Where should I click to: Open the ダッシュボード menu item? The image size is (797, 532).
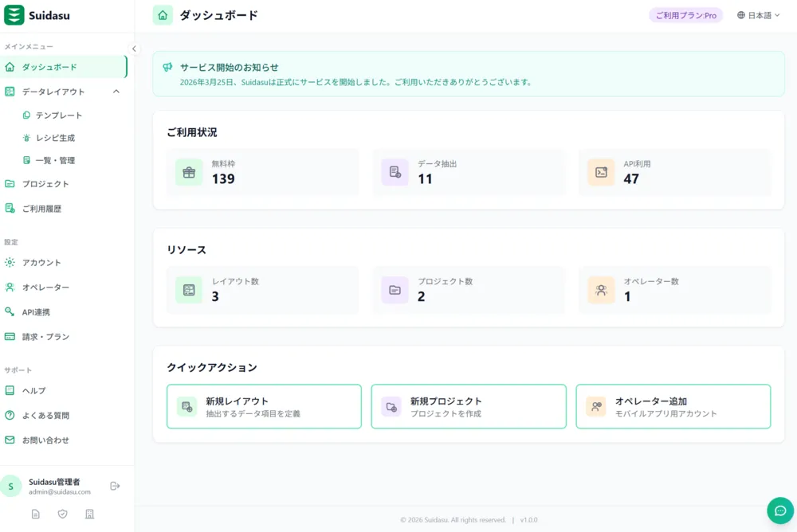(64, 67)
